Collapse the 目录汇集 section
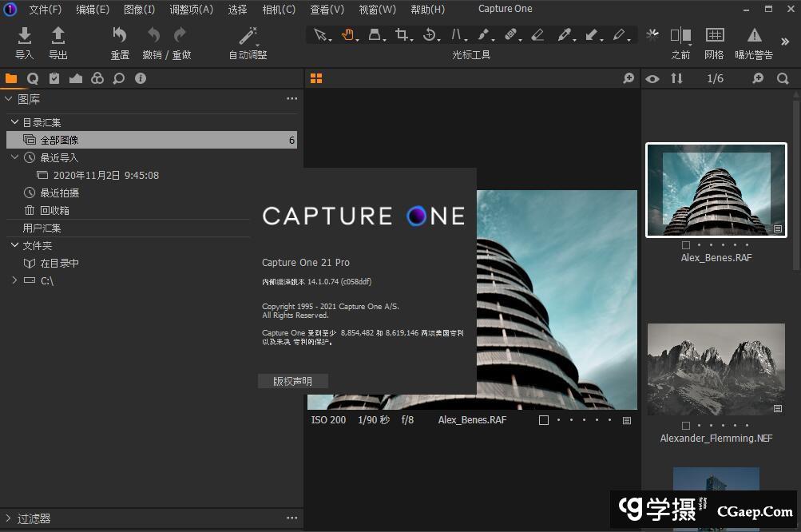Viewport: 801px width, 532px height. [14, 122]
